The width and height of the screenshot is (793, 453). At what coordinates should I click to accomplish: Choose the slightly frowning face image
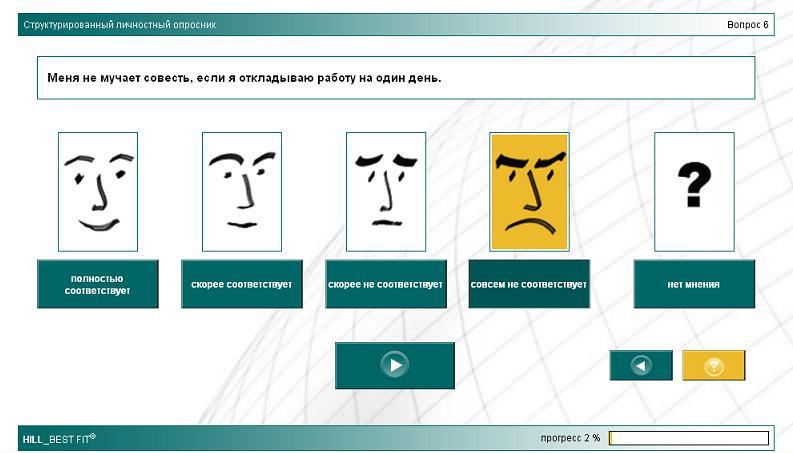385,191
